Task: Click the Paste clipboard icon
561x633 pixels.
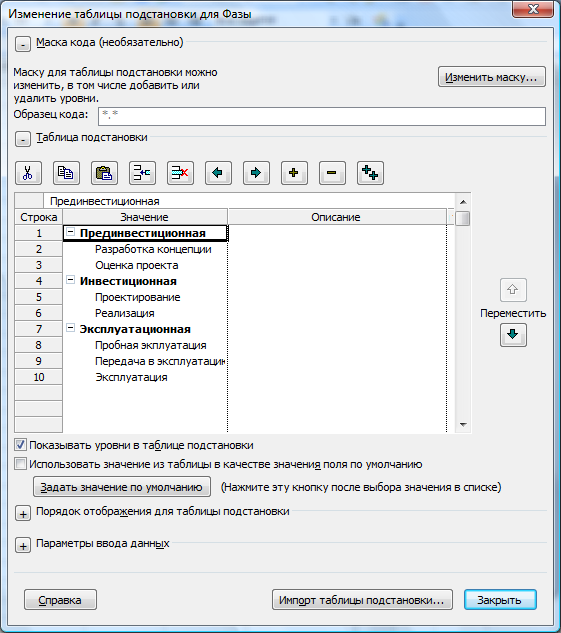Action: [x=104, y=173]
